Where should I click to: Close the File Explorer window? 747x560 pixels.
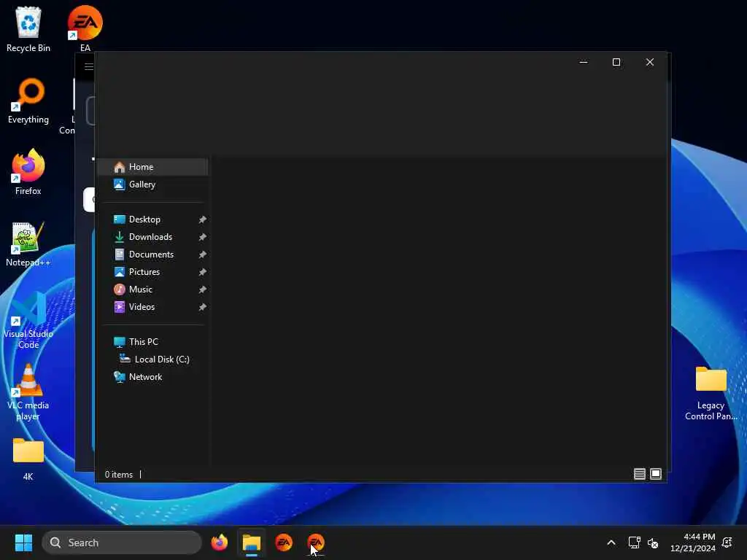coord(650,62)
